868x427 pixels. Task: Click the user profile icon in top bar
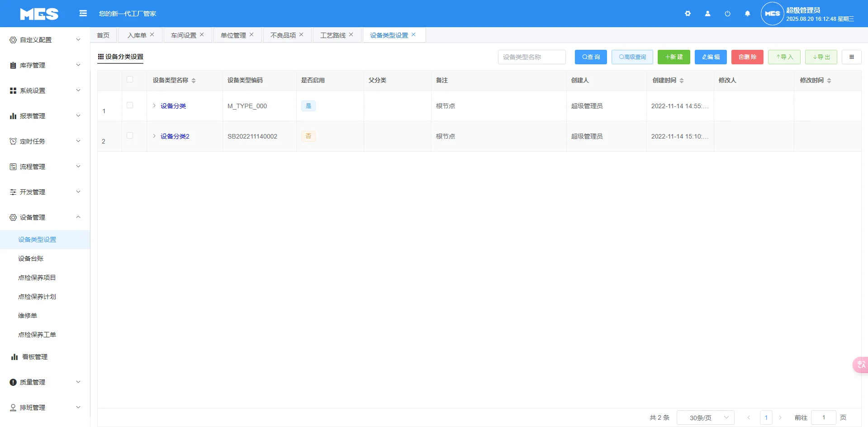[707, 14]
